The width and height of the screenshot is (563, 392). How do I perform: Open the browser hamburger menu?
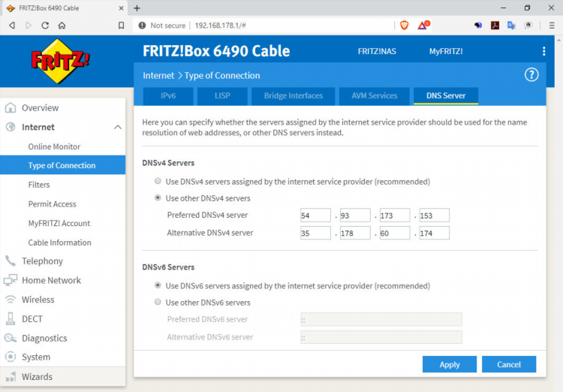[x=552, y=26]
